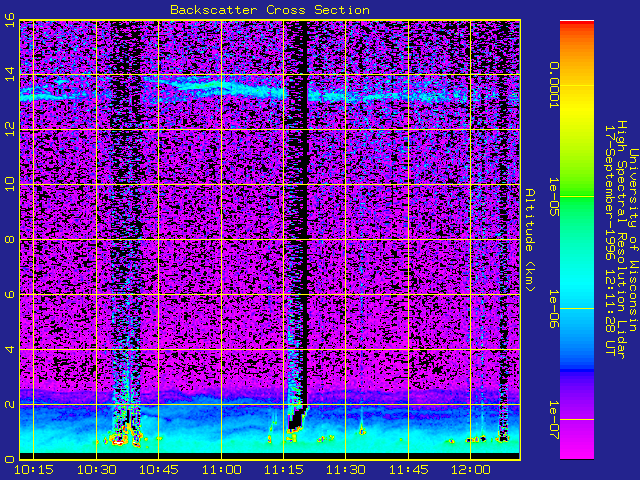Click the 1e-07 colorbar value label

[x=553, y=420]
